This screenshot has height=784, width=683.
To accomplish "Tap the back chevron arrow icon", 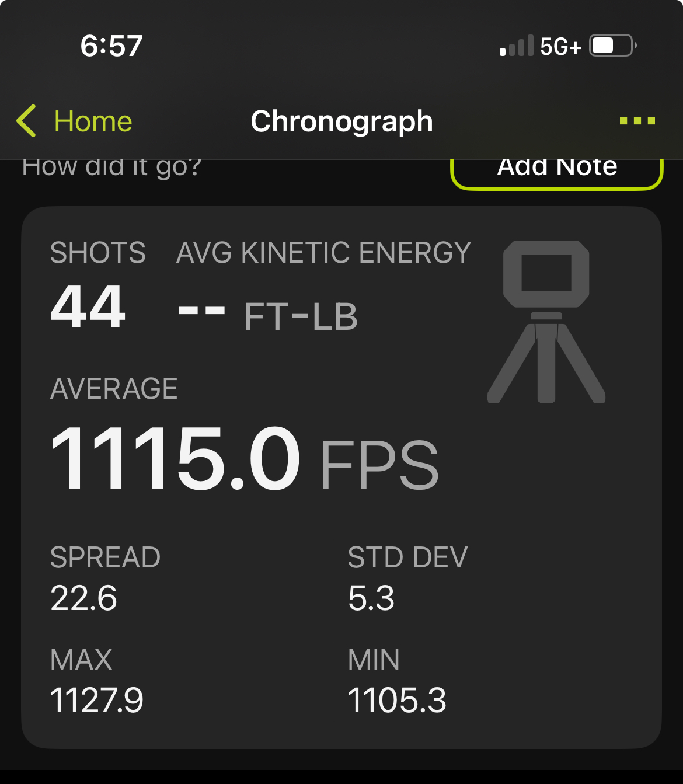I will click(26, 121).
